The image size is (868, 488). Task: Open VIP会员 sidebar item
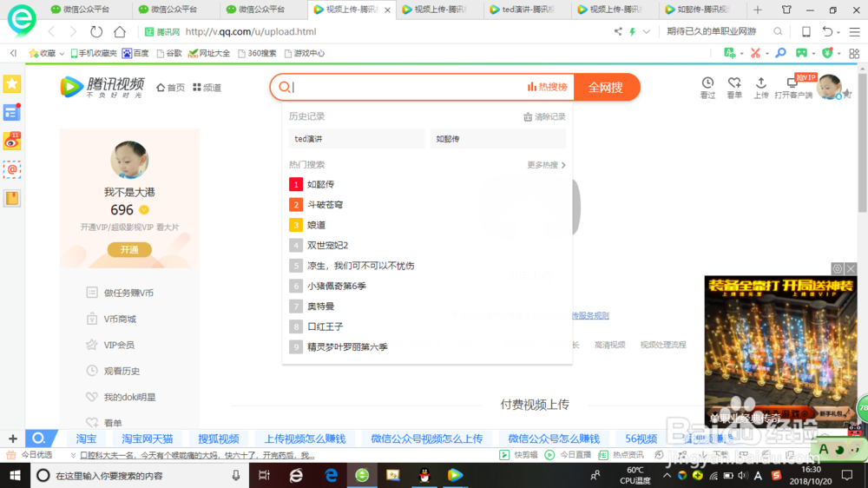click(110, 345)
